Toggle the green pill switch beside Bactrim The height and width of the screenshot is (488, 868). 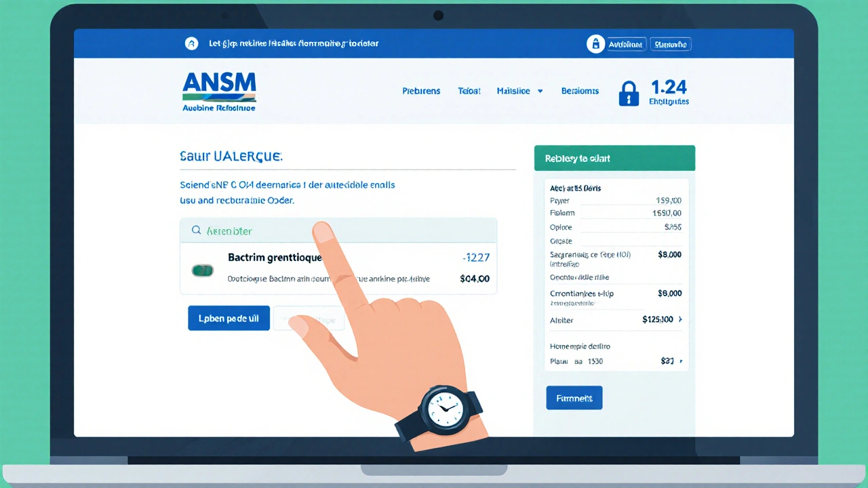(202, 270)
